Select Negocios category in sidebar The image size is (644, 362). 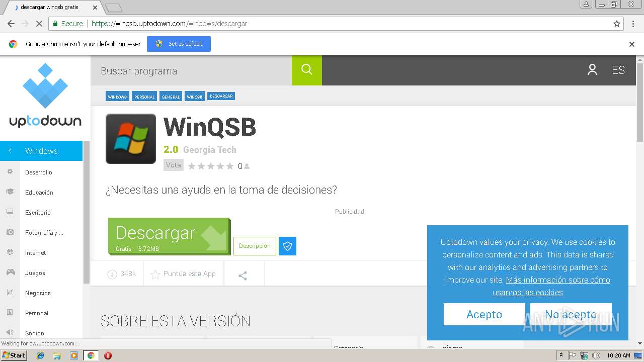[x=38, y=293]
